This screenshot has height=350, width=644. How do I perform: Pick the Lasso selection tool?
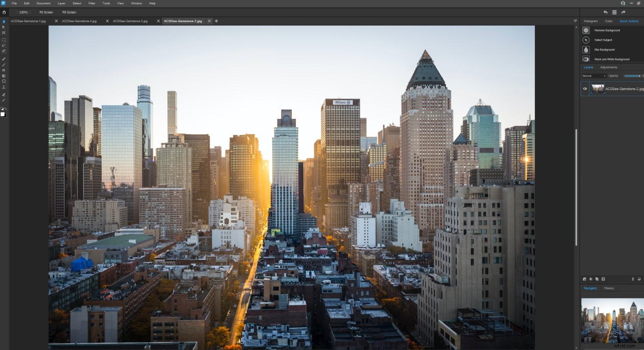click(x=4, y=45)
